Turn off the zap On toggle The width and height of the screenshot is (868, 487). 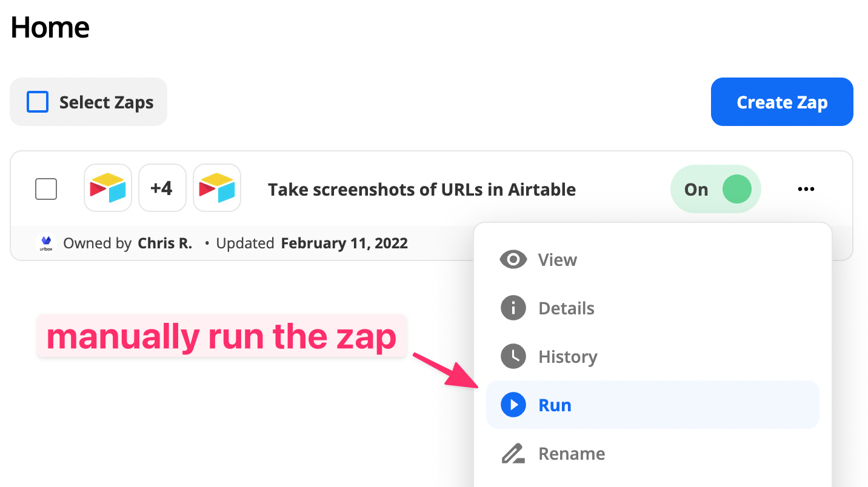(715, 189)
